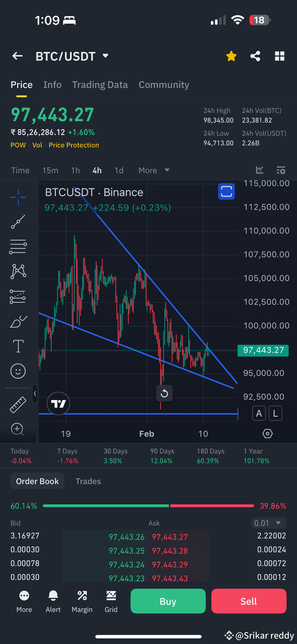The height and width of the screenshot is (644, 297).
Task: Click the 97,443.27 current price label on axis
Action: click(263, 350)
